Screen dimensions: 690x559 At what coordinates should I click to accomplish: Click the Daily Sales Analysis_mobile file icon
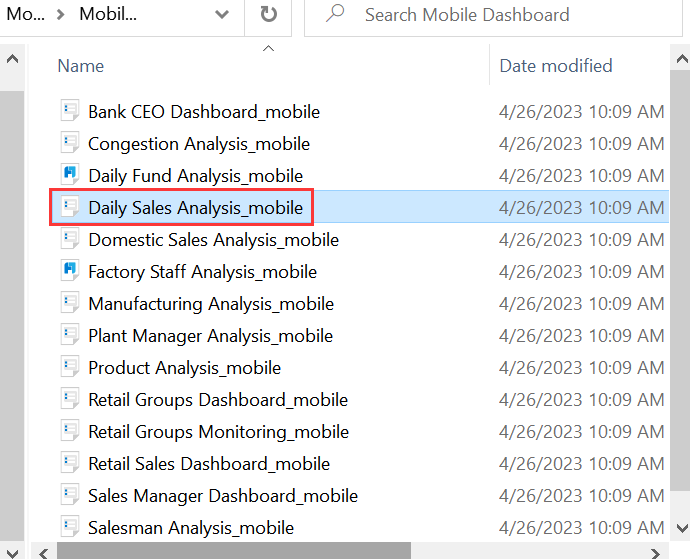70,207
